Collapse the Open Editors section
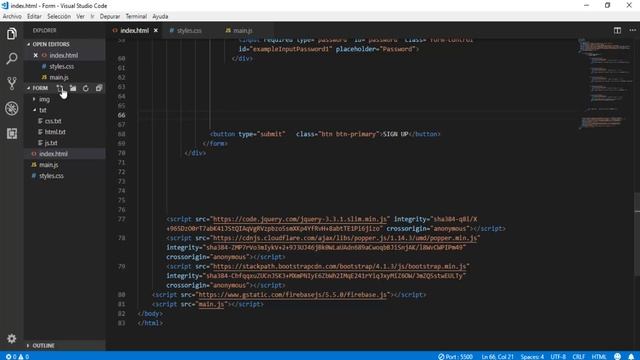 (64, 44)
